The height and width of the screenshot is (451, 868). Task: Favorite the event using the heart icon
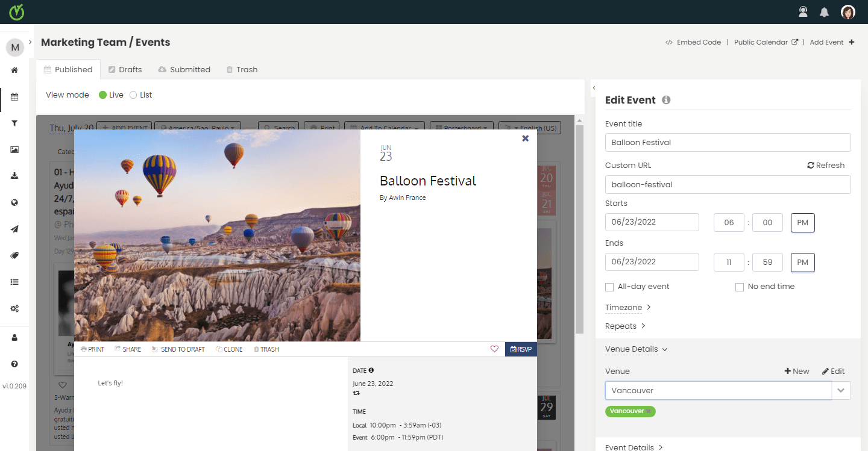494,349
